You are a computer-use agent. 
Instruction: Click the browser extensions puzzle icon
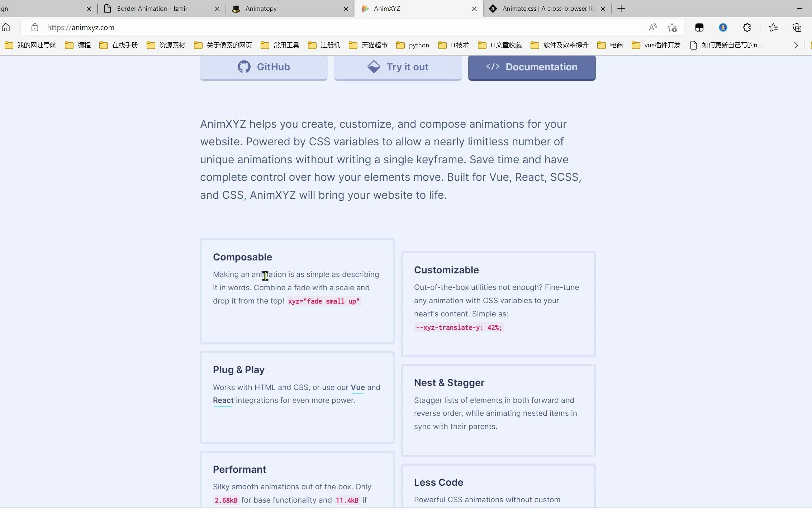[x=748, y=28]
